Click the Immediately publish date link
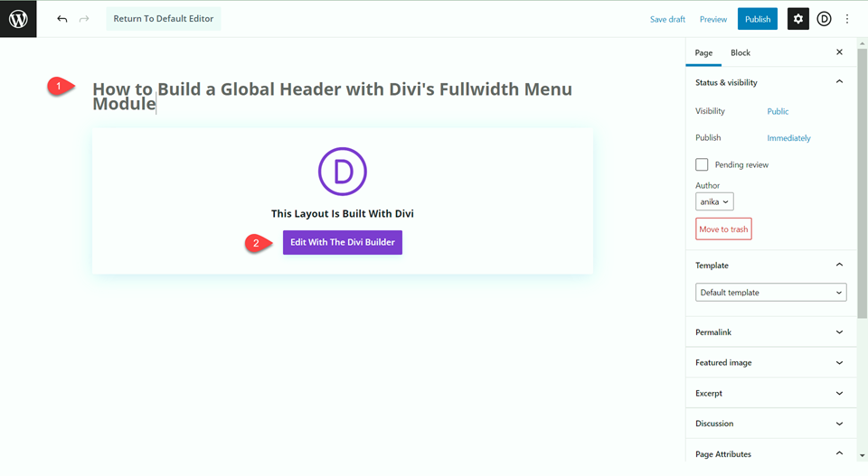This screenshot has height=476, width=868. point(788,137)
